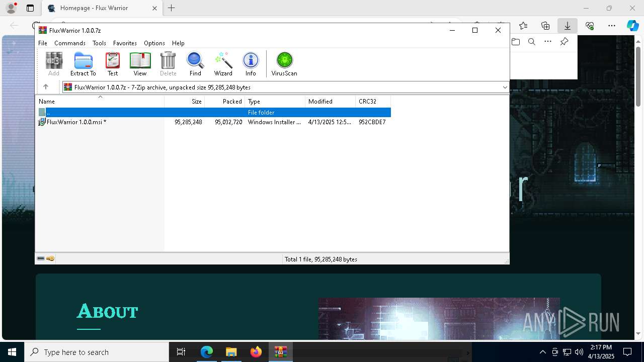
Task: Sort by Type column header
Action: coord(275,101)
